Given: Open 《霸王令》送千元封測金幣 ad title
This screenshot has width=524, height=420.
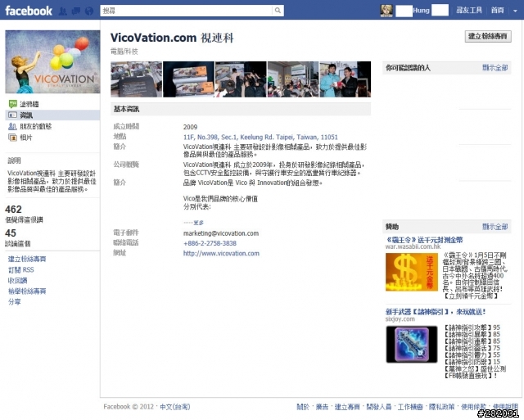Looking at the screenshot, I should pos(424,240).
